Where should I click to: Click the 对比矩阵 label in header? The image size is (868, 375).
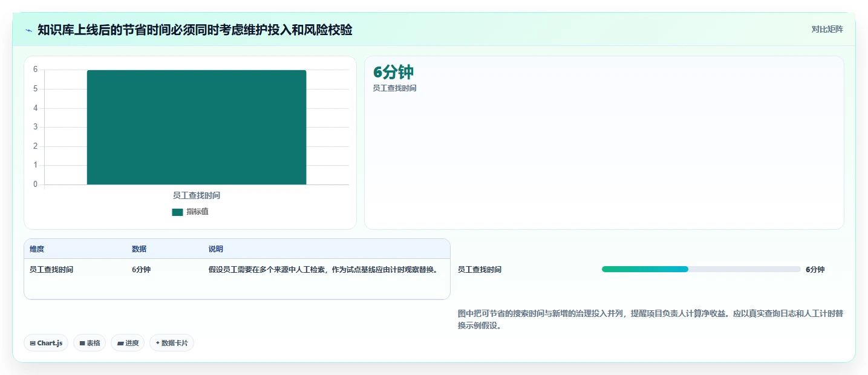[827, 29]
